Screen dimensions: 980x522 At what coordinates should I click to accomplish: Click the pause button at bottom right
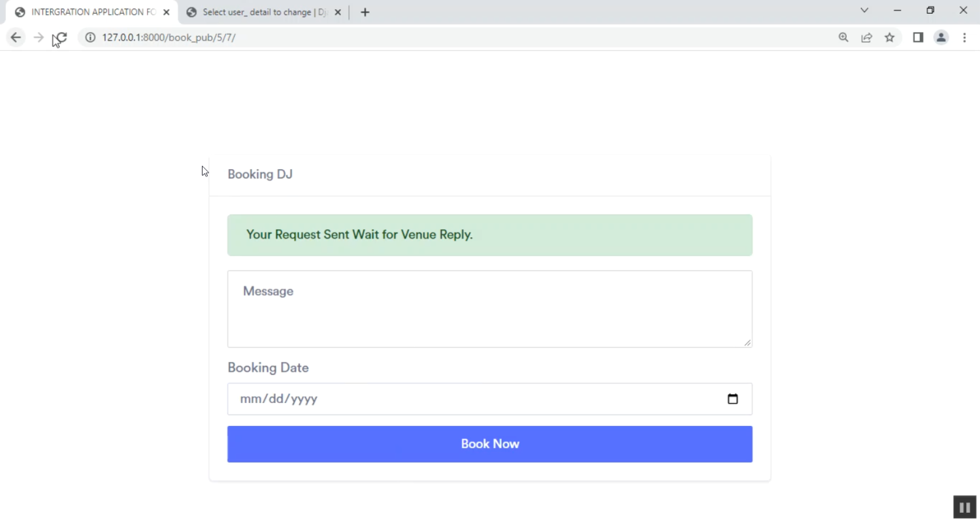pos(964,507)
